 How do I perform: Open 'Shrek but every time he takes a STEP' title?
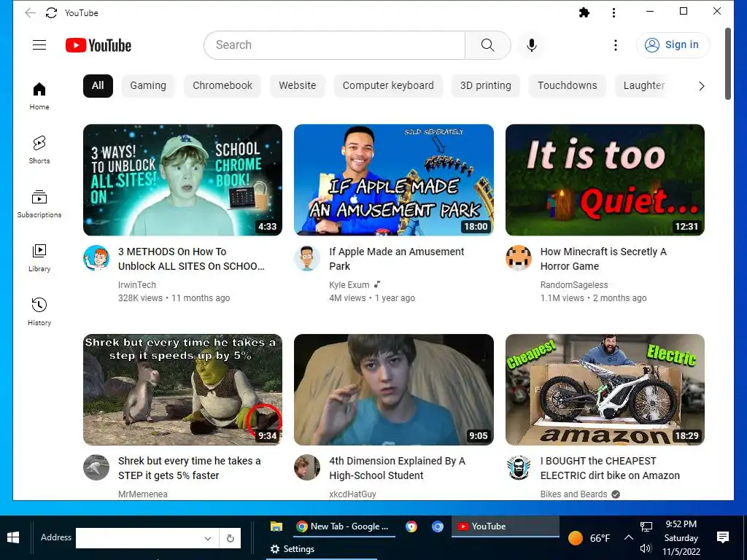point(189,468)
